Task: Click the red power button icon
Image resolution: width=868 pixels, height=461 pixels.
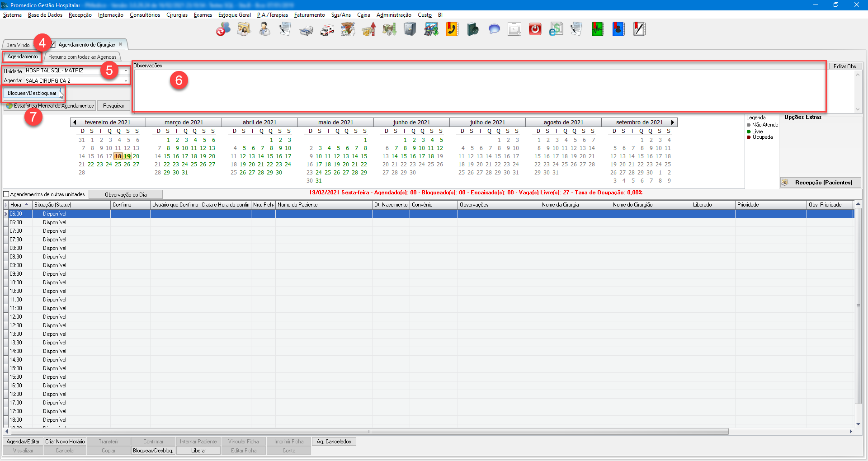Action: (535, 29)
